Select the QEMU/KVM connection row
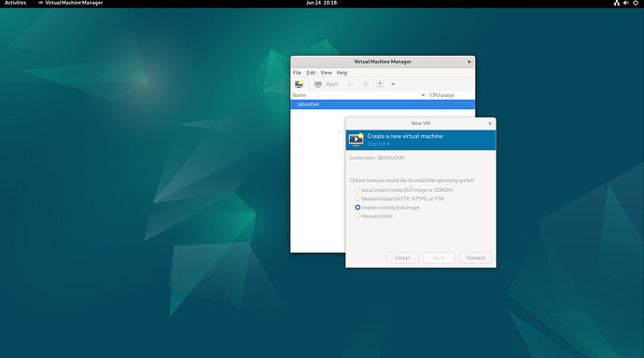 pos(383,104)
